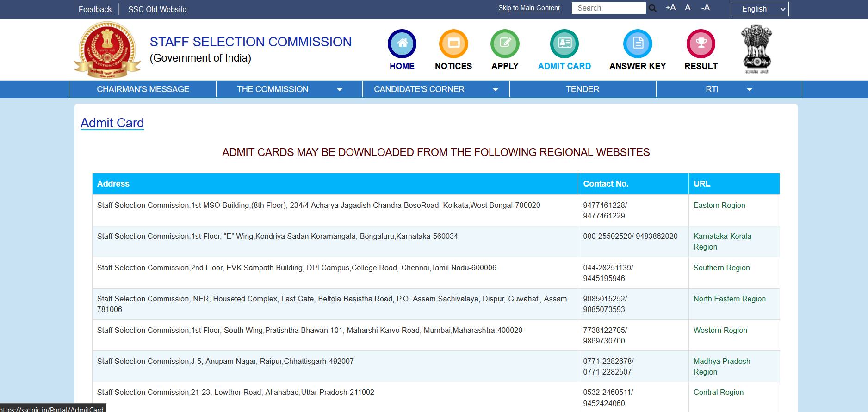Open Candidate's Corner menu

point(419,89)
